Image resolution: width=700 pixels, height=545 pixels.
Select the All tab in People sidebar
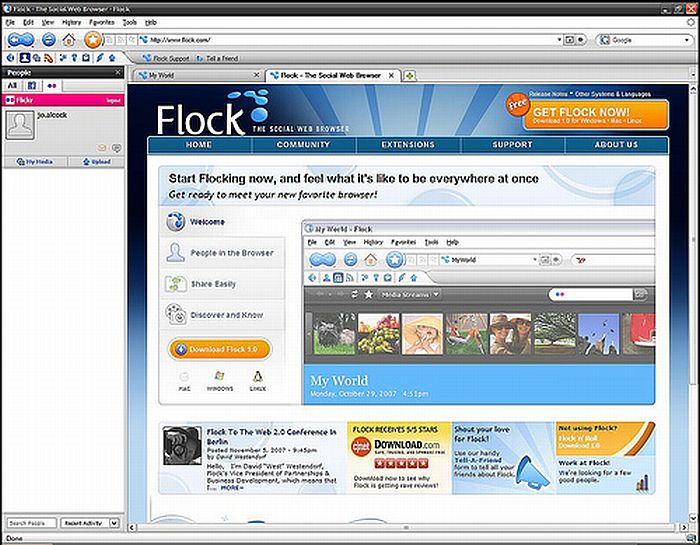tap(12, 85)
